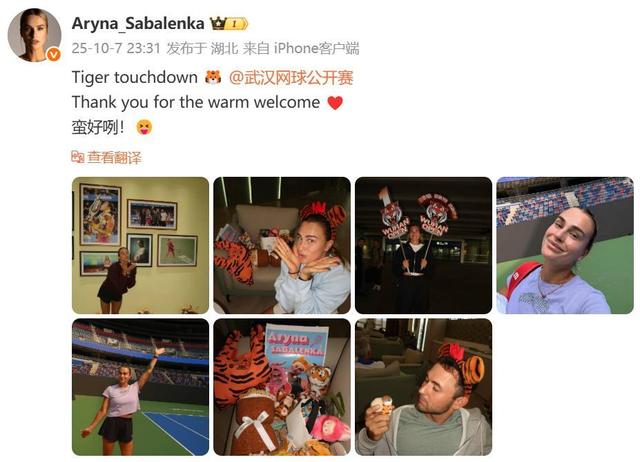Open photo of man wearing tiger ears
Screen dimensions: 640x462
(x=423, y=387)
